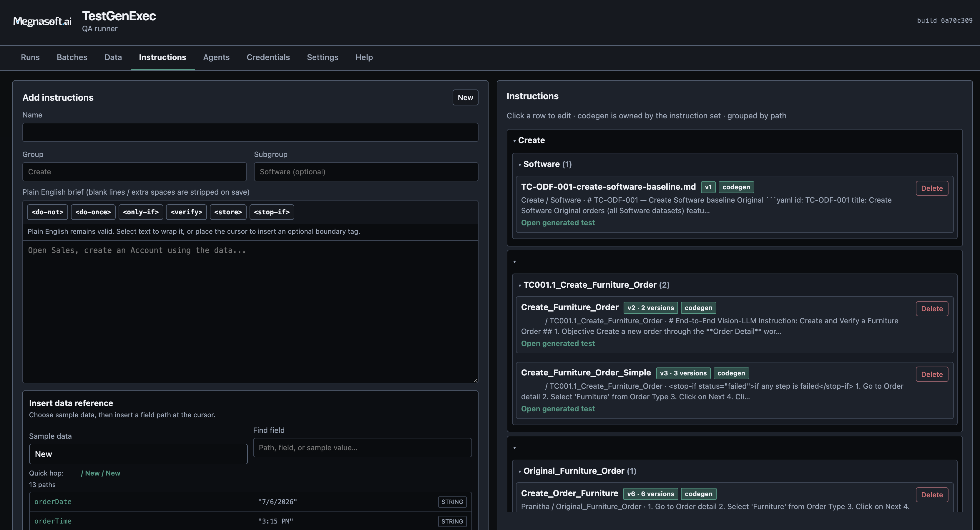Click the codegen badge on Create_Furniture_Order_Simple
The image size is (980, 530).
tap(731, 373)
